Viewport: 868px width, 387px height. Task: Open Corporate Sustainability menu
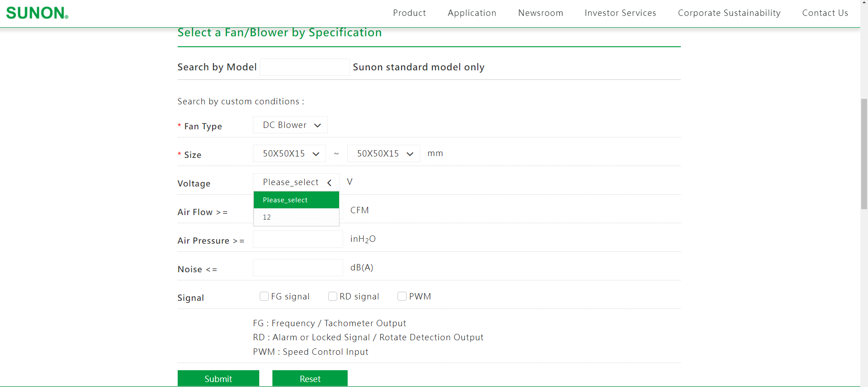729,13
